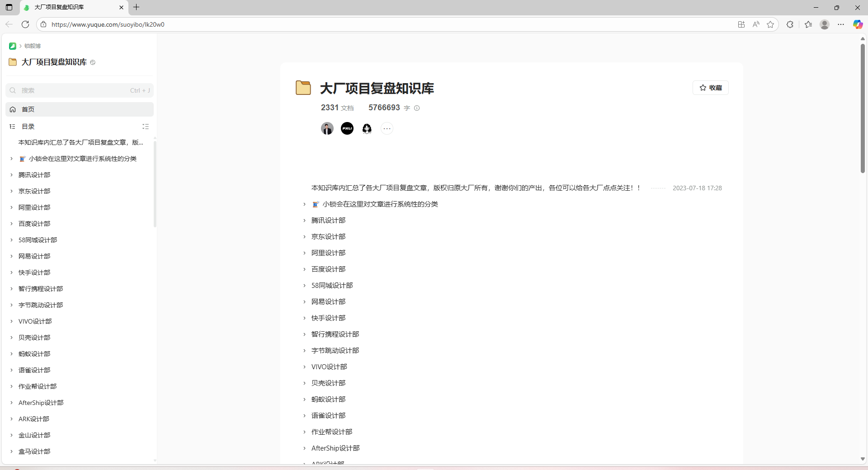Viewport: 868px width, 470px height.
Task: Select 首页 in the left sidebar
Action: [80, 109]
